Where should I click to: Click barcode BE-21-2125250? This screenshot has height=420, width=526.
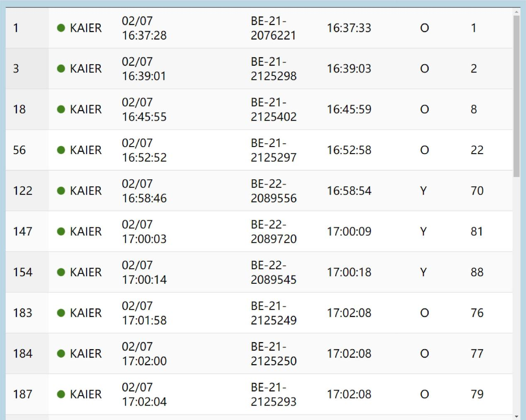273,354
